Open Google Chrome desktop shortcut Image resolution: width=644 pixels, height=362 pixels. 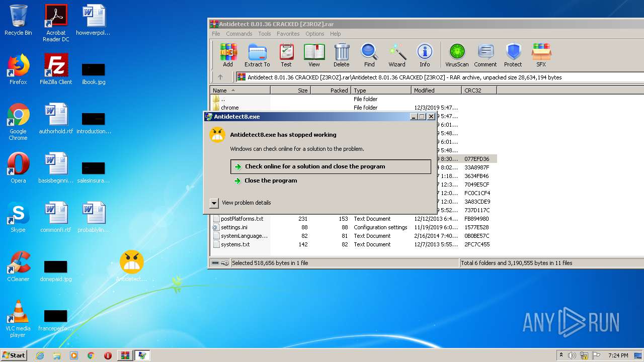18,122
